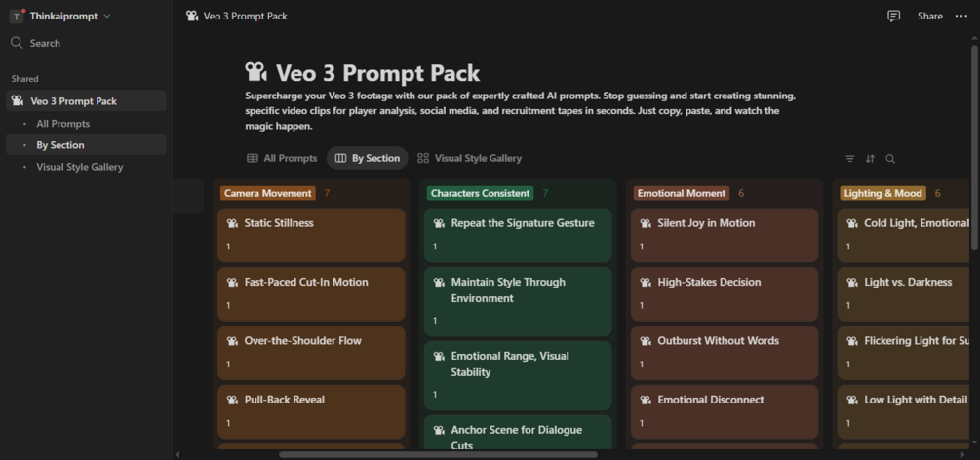Click the camera icon beside page title
This screenshot has width=980, height=460.
click(x=256, y=72)
